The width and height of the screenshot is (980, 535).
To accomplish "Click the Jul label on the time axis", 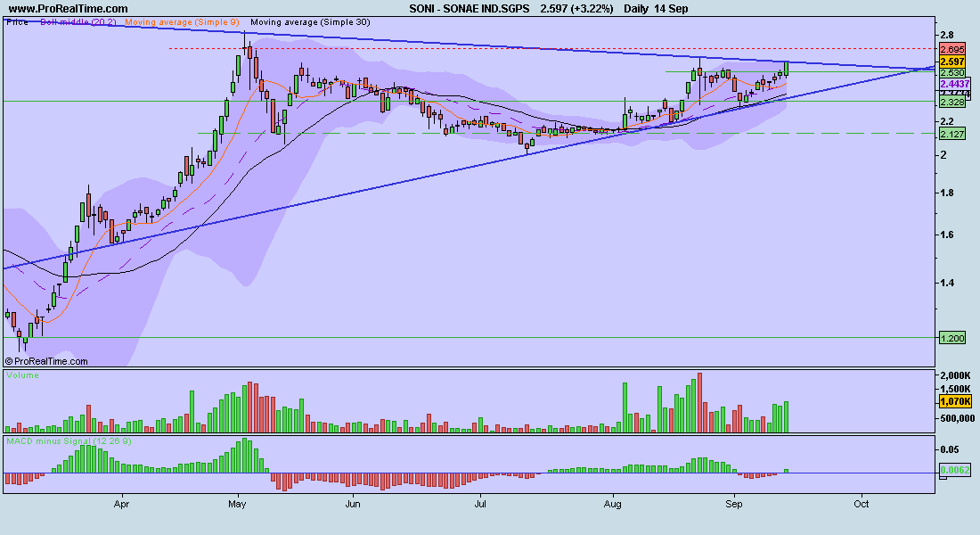I will coord(480,504).
